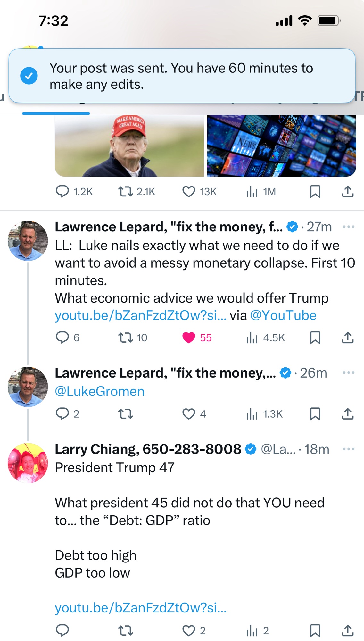Tap the post sent notification banner
Screen dimensions: 364x641
[x=182, y=76]
